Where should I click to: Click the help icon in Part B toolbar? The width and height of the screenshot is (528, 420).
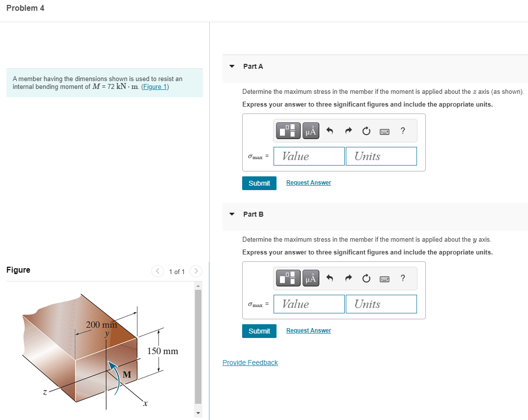(x=402, y=278)
